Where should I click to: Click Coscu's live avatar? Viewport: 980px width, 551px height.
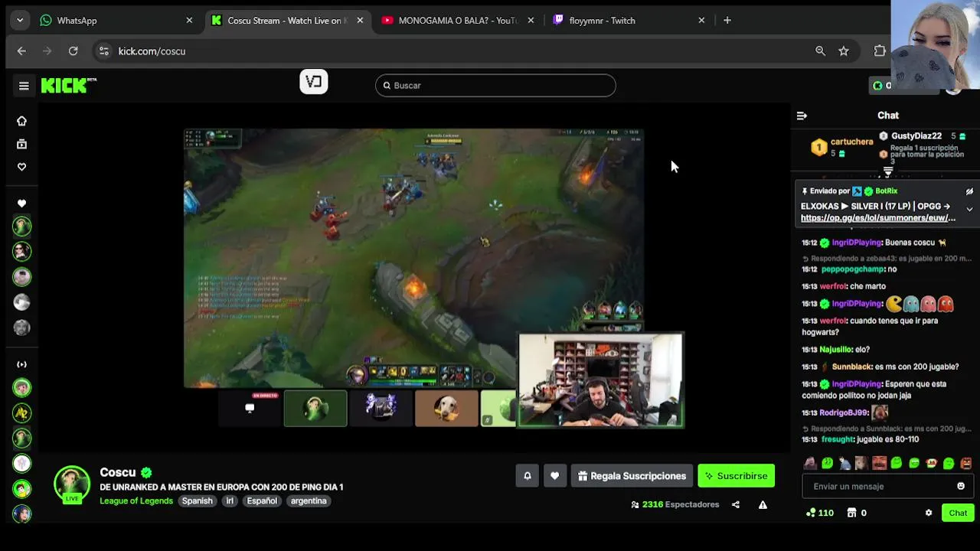coord(72,484)
